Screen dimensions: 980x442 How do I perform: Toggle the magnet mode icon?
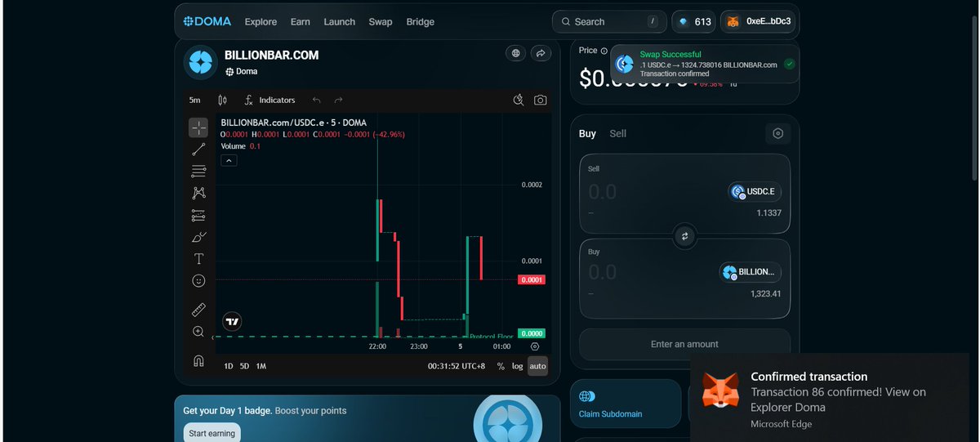pyautogui.click(x=198, y=360)
